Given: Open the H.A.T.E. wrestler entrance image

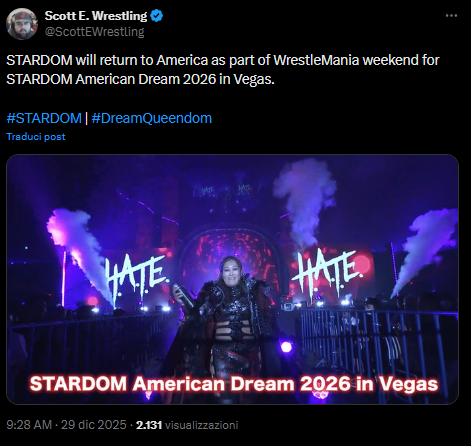Looking at the screenshot, I should (x=232, y=279).
